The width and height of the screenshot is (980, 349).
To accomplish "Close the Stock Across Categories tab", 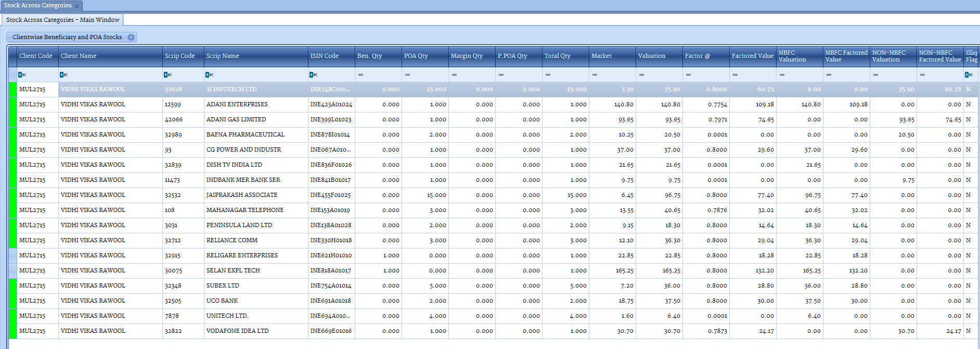I will pyautogui.click(x=77, y=6).
